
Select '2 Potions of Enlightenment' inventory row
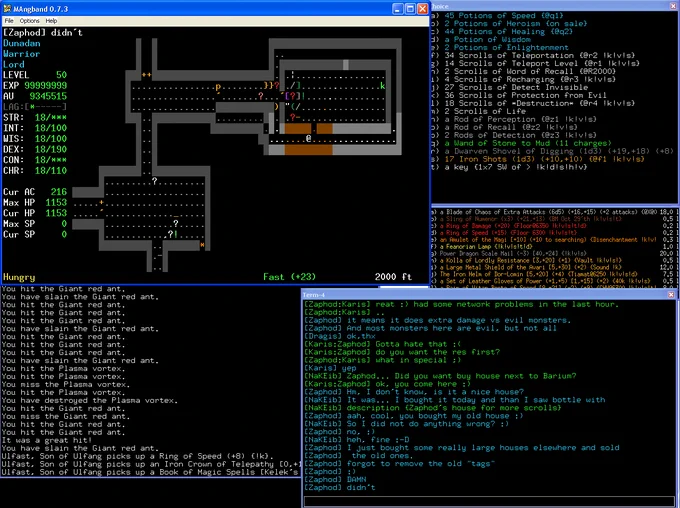(x=500, y=47)
